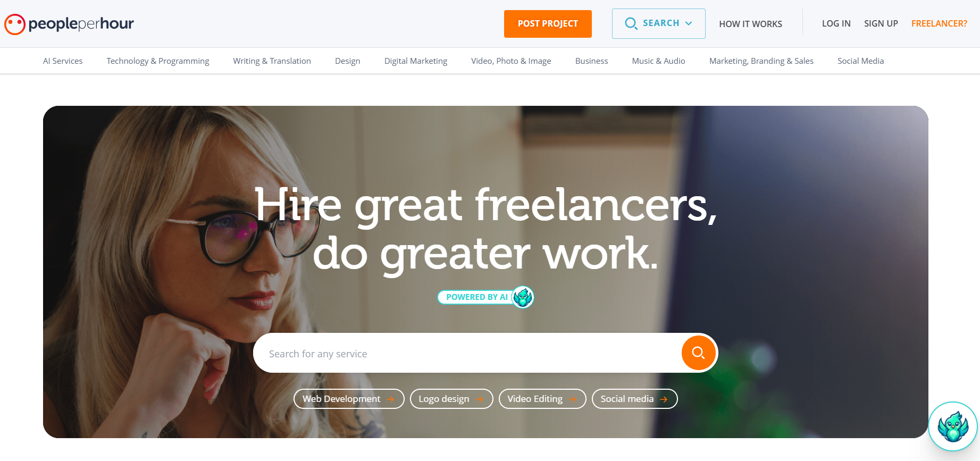Open the How It Works page
This screenshot has height=461, width=980.
(750, 24)
